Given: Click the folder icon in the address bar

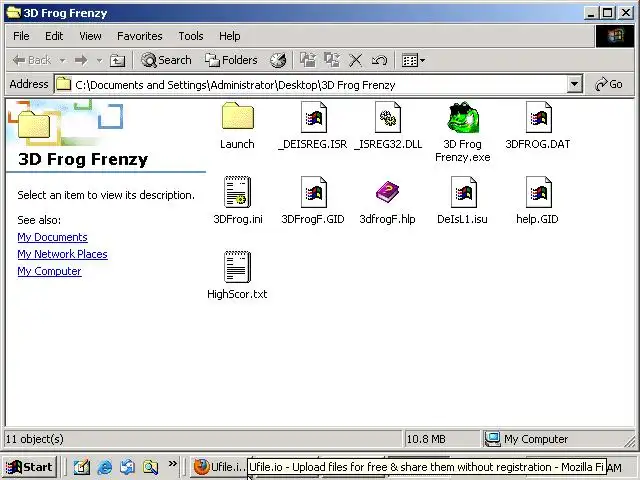Looking at the screenshot, I should point(63,84).
